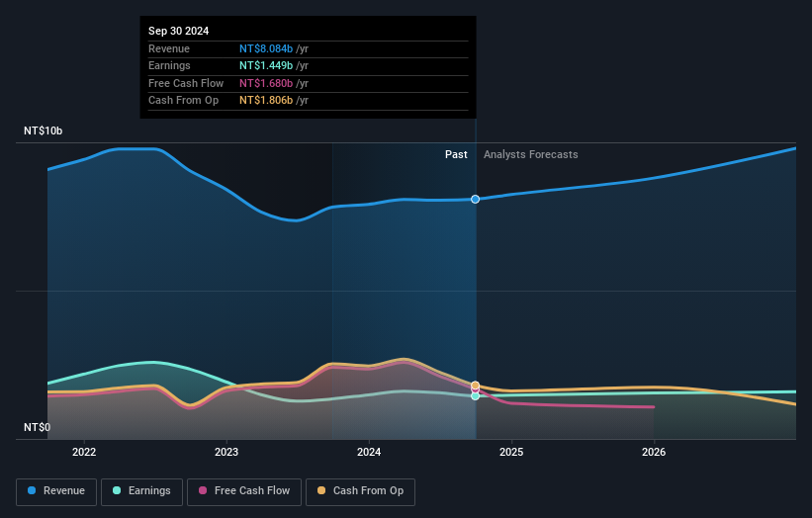
Task: Click the Sep 30 2024 tooltip date
Action: pos(179,31)
